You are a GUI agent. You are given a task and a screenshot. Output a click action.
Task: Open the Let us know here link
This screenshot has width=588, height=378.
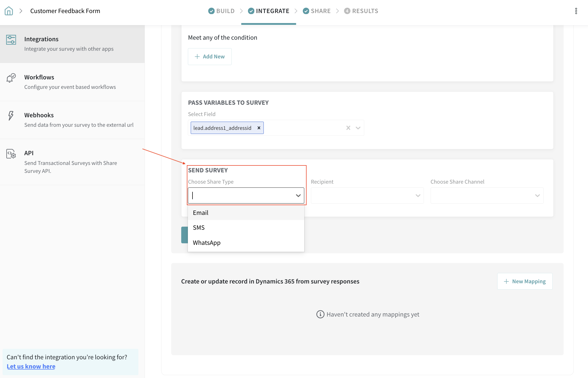(31, 366)
